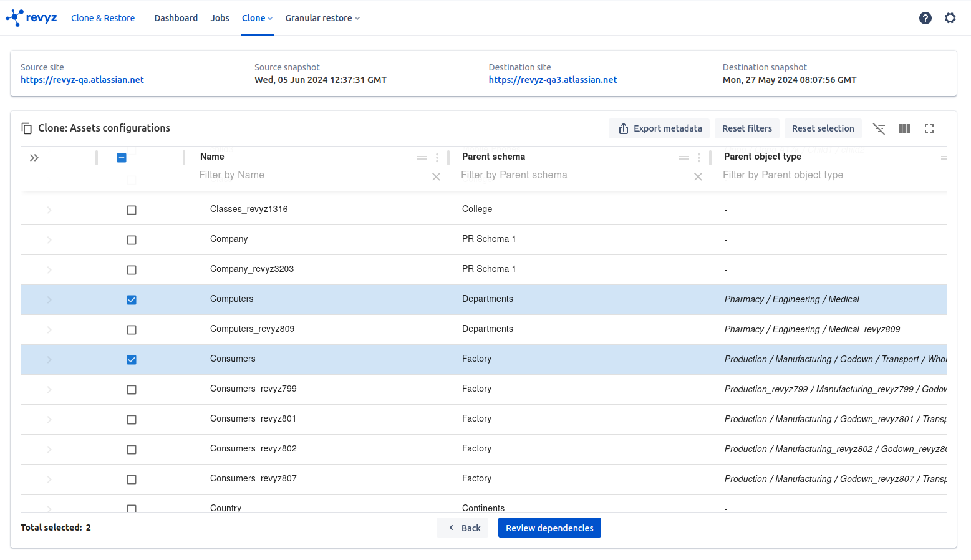Screen dimensions: 971x560
Task: Toggle fullscreen table view icon
Action: (x=929, y=128)
